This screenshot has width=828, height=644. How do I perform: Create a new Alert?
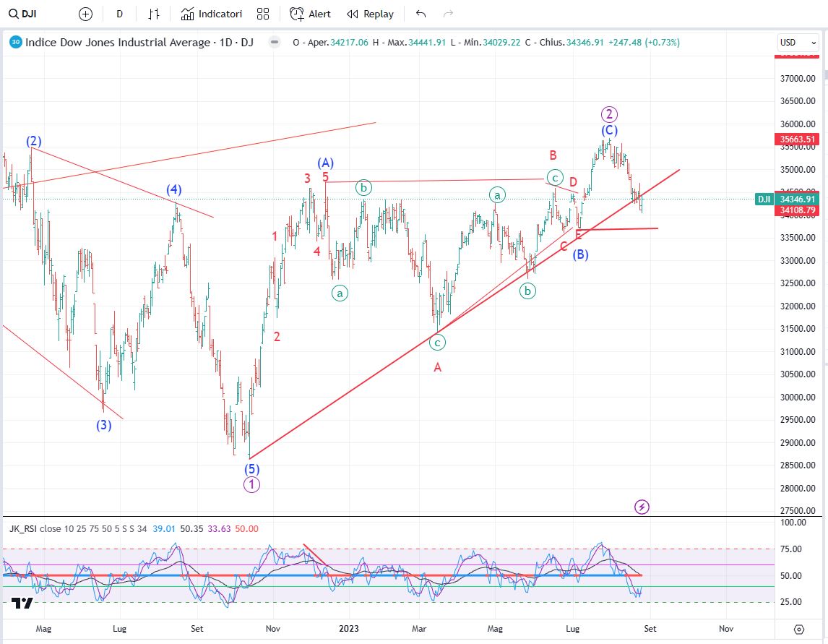click(x=311, y=14)
